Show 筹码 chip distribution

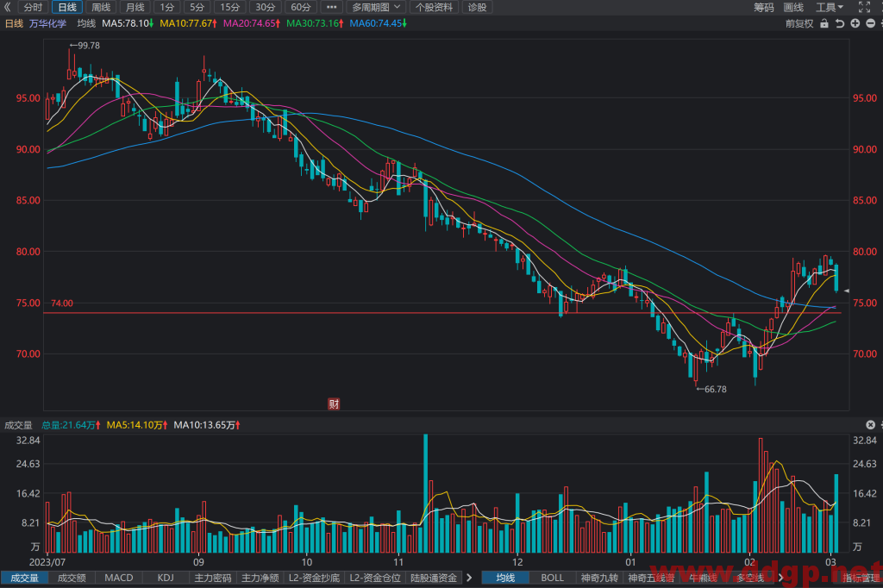point(764,7)
